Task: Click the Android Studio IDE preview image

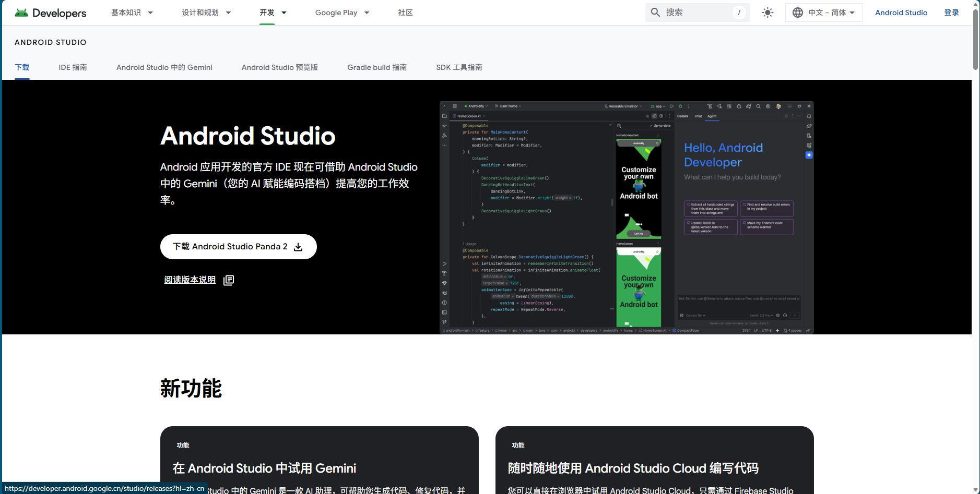Action: click(627, 218)
